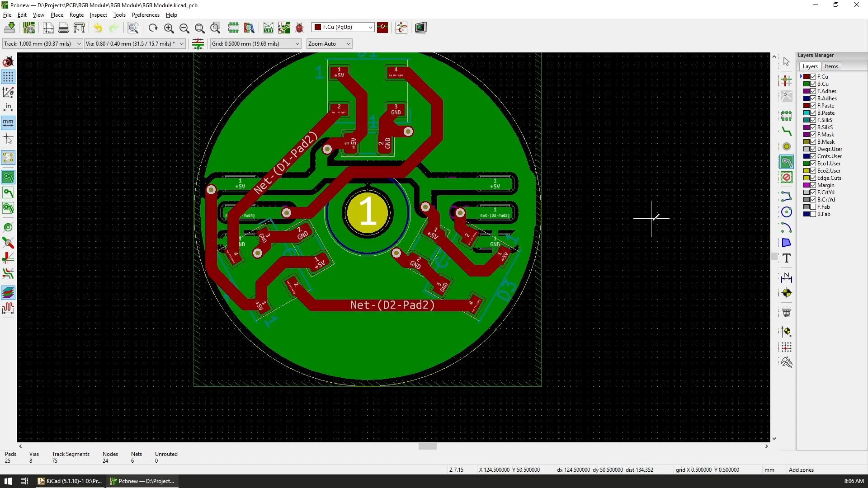Viewport: 868px width, 488px height.
Task: Click the horizontal scrollbar below the canvas
Action: pos(427,446)
